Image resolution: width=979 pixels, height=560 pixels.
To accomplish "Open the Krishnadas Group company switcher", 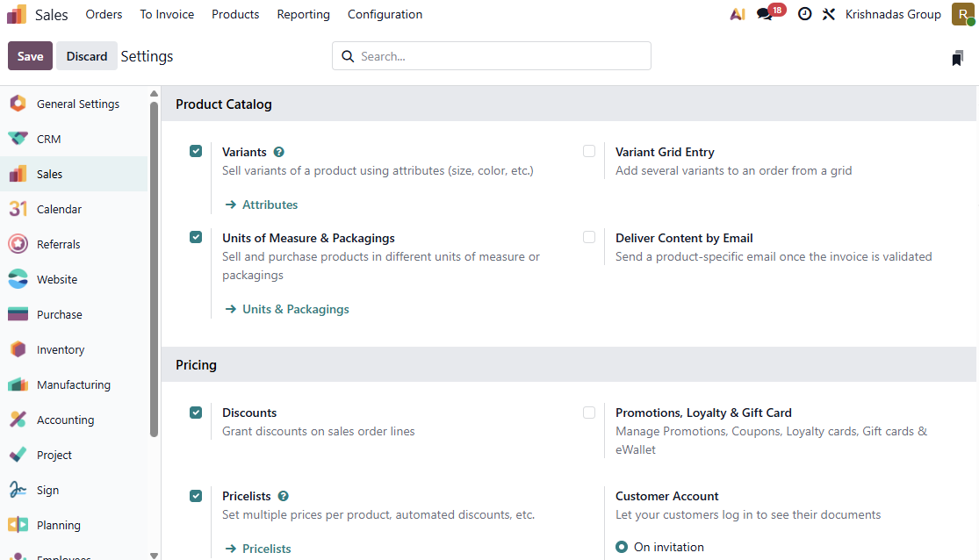I will click(x=893, y=14).
